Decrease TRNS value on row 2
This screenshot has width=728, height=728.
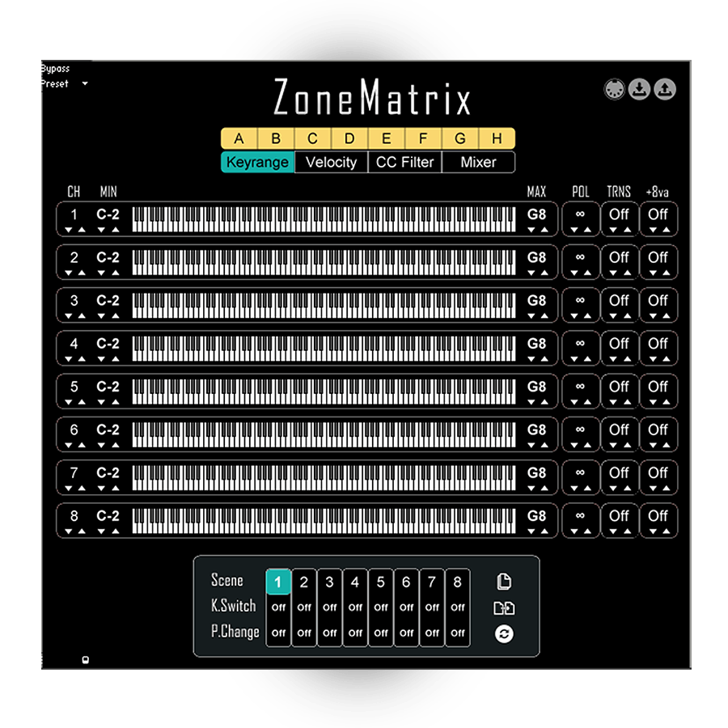point(613,273)
